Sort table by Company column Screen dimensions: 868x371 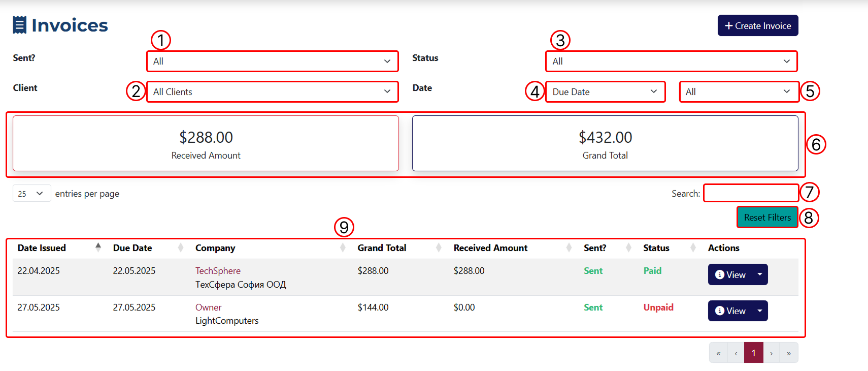tap(271, 248)
